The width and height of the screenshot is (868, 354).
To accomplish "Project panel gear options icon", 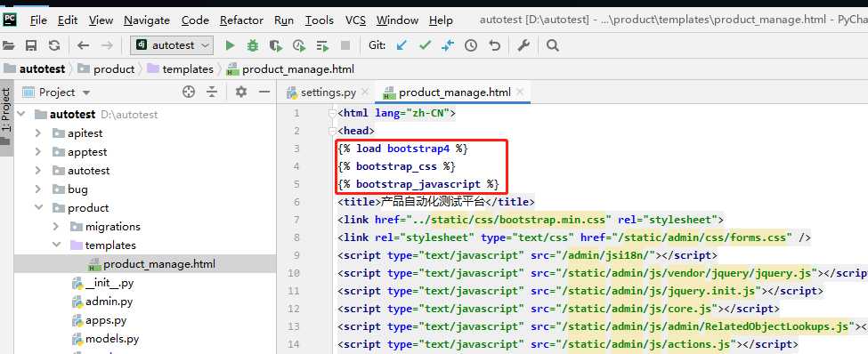I will (240, 92).
